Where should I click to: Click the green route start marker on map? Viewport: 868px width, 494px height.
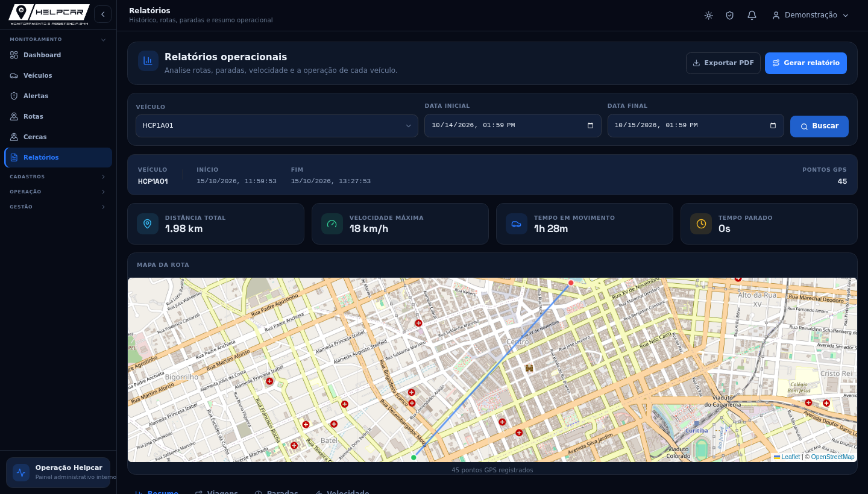tap(414, 457)
